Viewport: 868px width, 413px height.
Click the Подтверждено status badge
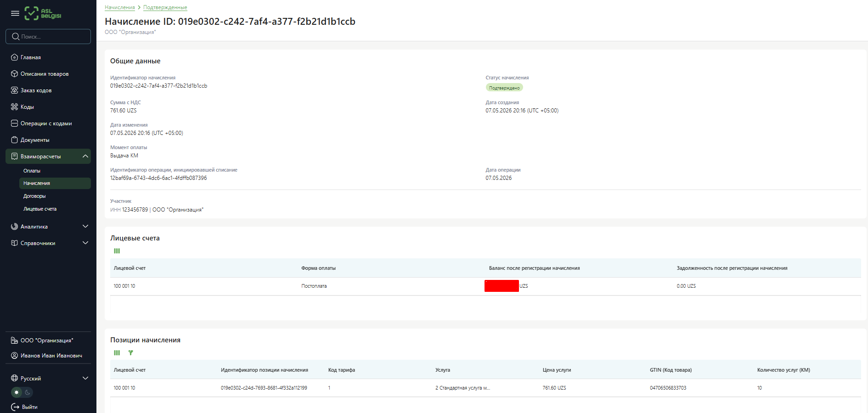click(504, 88)
